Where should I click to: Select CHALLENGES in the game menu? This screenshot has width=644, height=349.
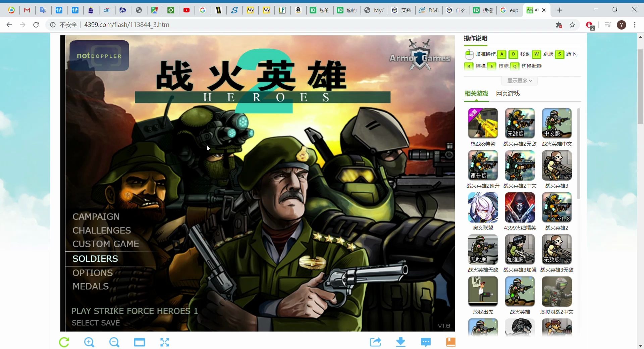click(x=102, y=230)
